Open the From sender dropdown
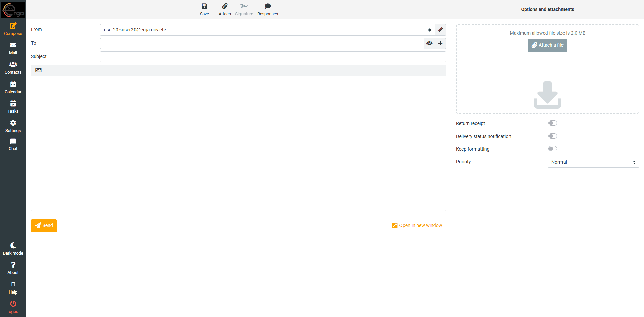The image size is (644, 317). click(267, 30)
